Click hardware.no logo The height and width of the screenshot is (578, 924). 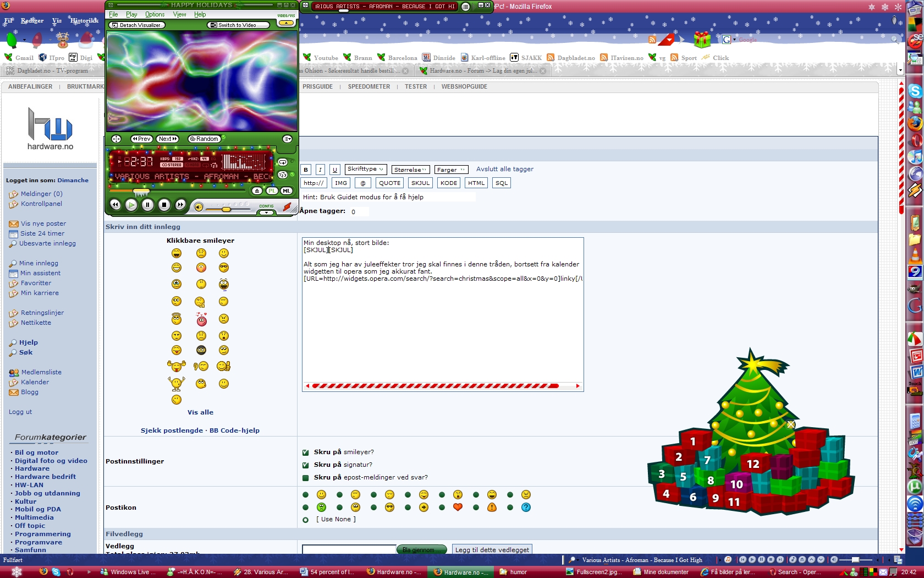tap(50, 128)
